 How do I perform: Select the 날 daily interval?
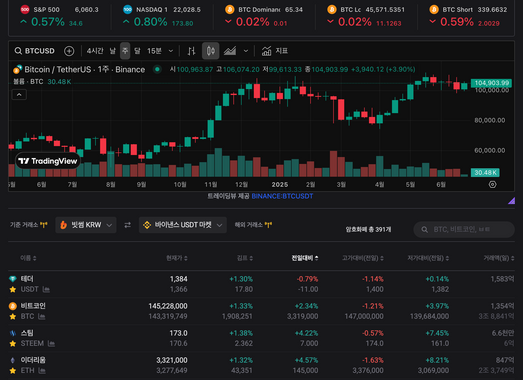(x=113, y=51)
